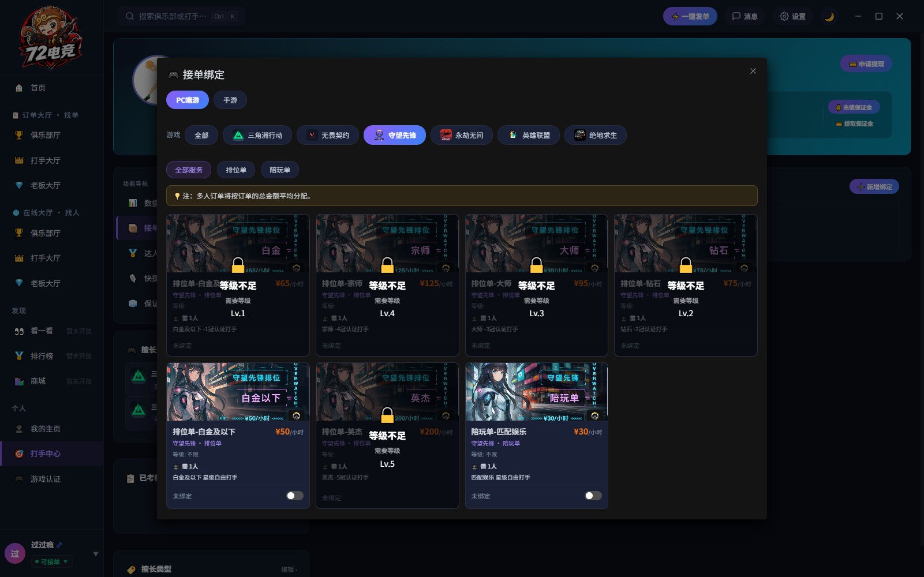Image resolution: width=924 pixels, height=577 pixels.
Task: Open 老板大厅 diamond icon under 在线大厅
Action: (x=19, y=283)
